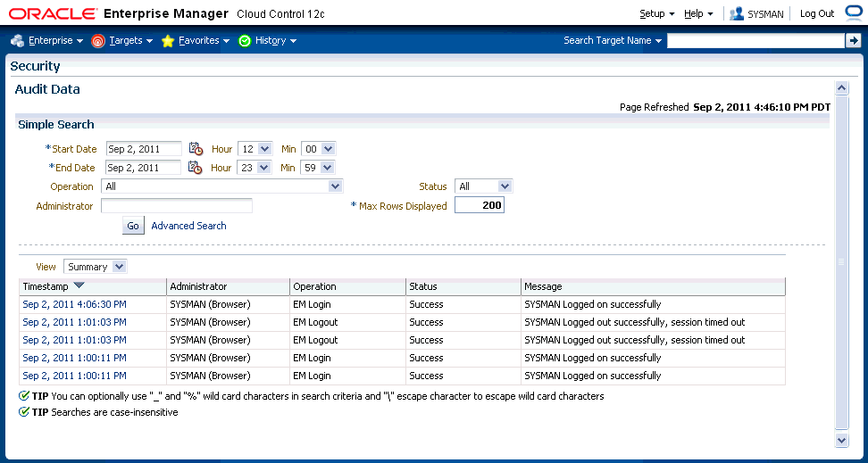Open the Favorites menu
Viewport: 868px width, 463px height.
tap(204, 40)
